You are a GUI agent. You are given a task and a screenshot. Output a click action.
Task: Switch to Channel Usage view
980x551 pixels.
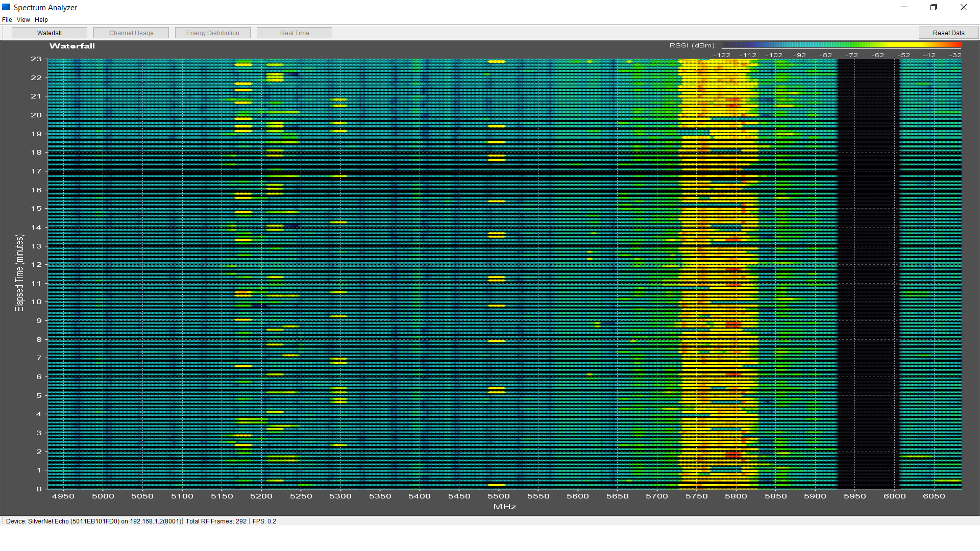tap(131, 33)
